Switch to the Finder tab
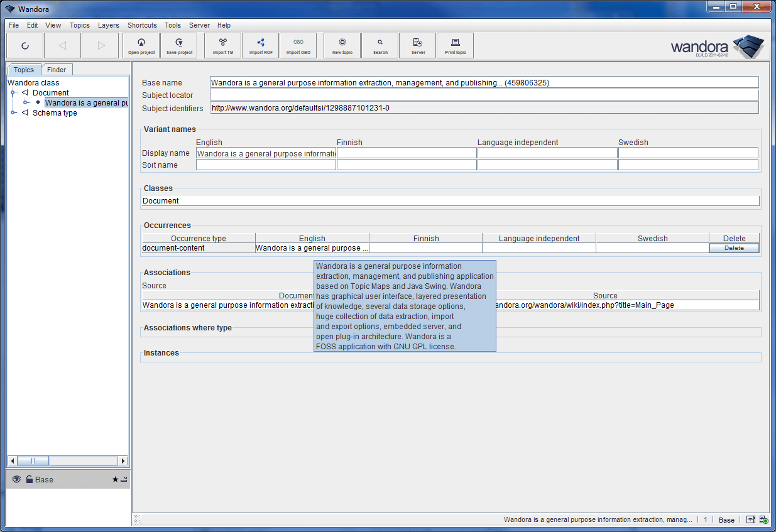 tap(57, 70)
